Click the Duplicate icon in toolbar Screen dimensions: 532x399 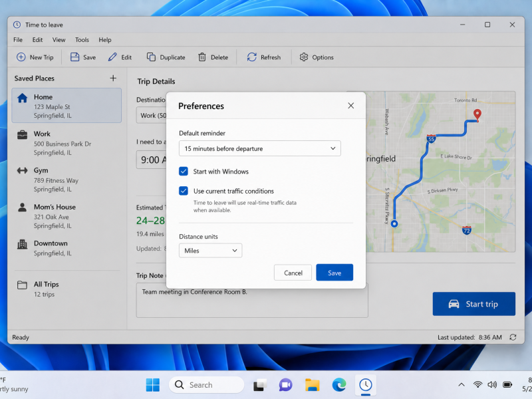151,57
